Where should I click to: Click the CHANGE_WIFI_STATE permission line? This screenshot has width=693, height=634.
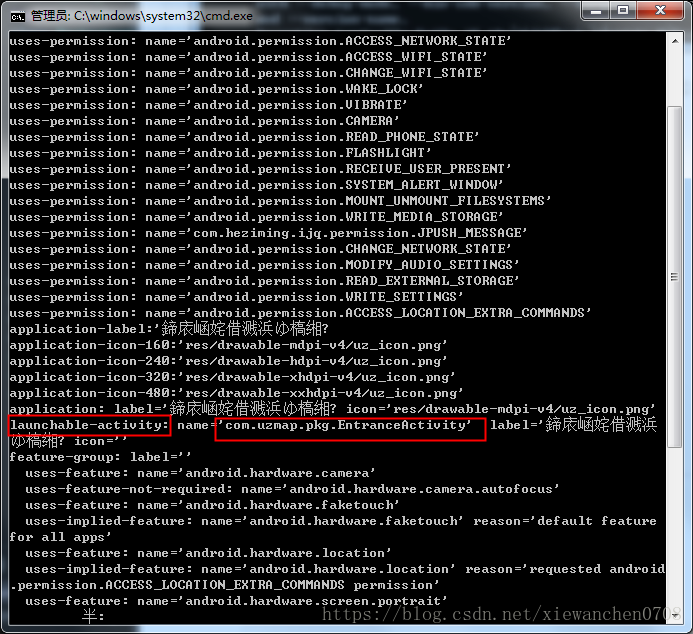click(248, 73)
